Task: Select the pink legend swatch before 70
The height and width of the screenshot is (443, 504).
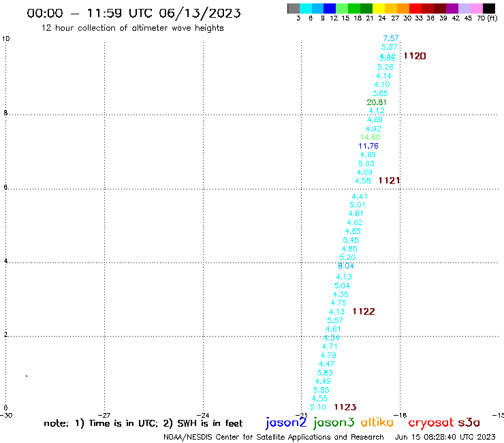Action: (476, 8)
